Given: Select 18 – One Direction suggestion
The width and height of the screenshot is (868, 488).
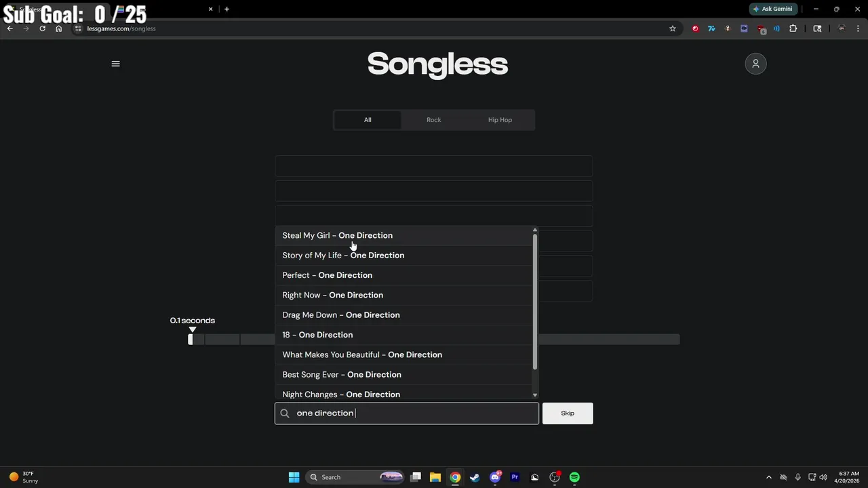Looking at the screenshot, I should tap(404, 335).
